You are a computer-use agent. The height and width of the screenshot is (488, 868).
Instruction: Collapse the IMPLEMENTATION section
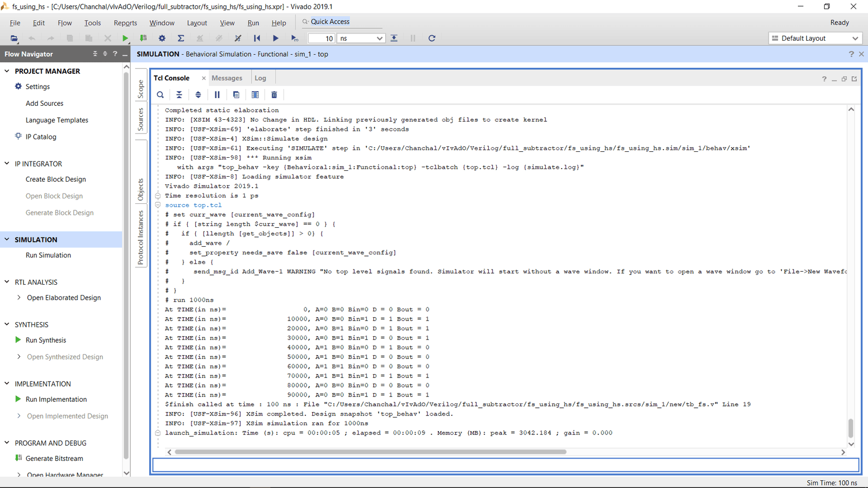(7, 383)
